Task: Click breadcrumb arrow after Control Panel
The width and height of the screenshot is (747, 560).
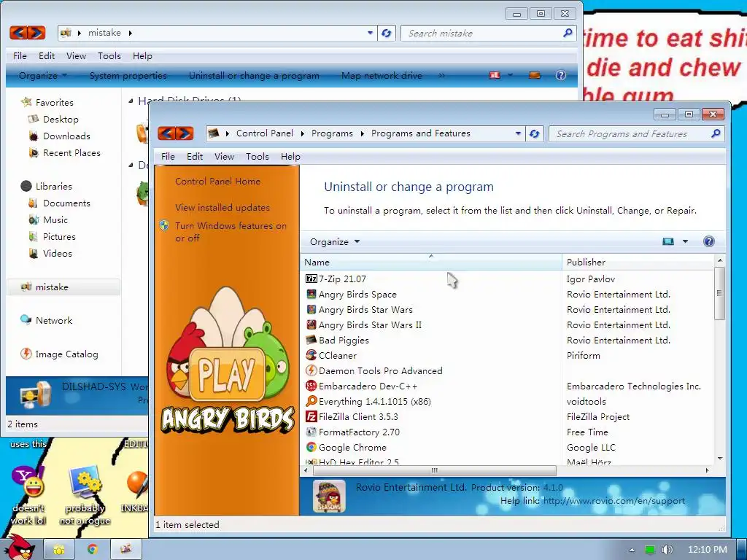Action: point(302,134)
